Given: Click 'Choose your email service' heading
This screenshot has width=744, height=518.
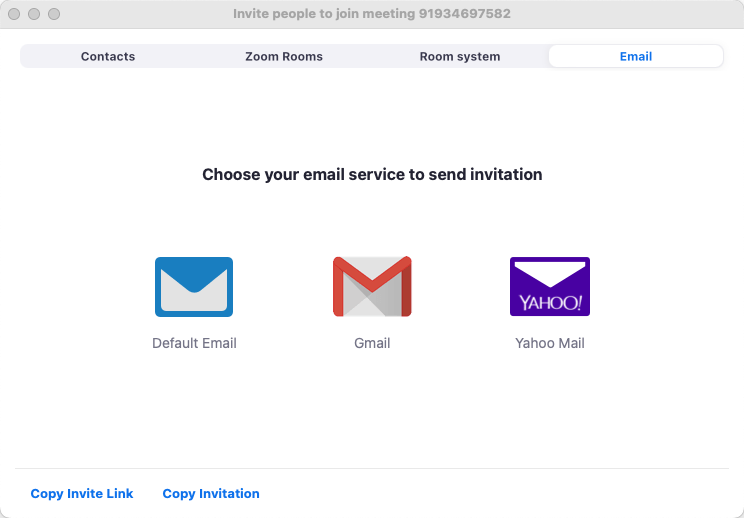Looking at the screenshot, I should click(372, 175).
